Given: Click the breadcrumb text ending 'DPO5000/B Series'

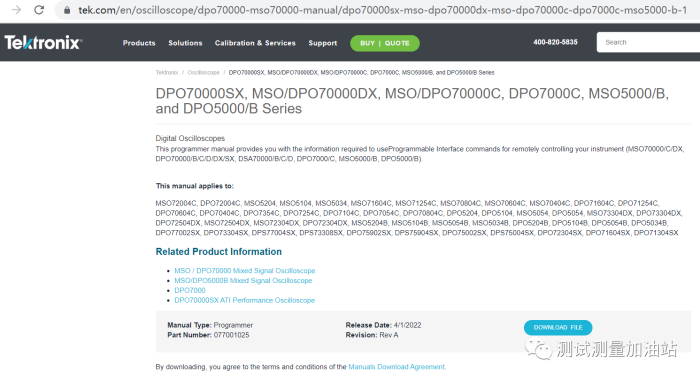Looking at the screenshot, I should pos(362,72).
